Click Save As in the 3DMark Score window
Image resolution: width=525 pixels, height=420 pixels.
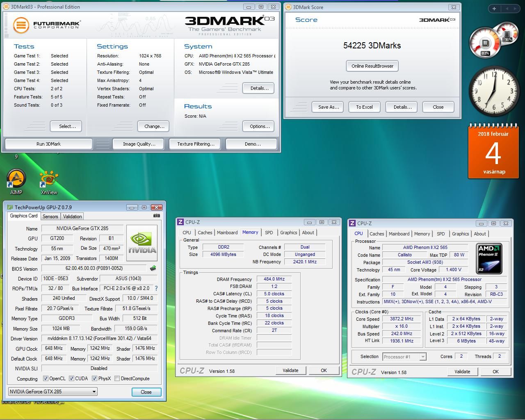(328, 107)
